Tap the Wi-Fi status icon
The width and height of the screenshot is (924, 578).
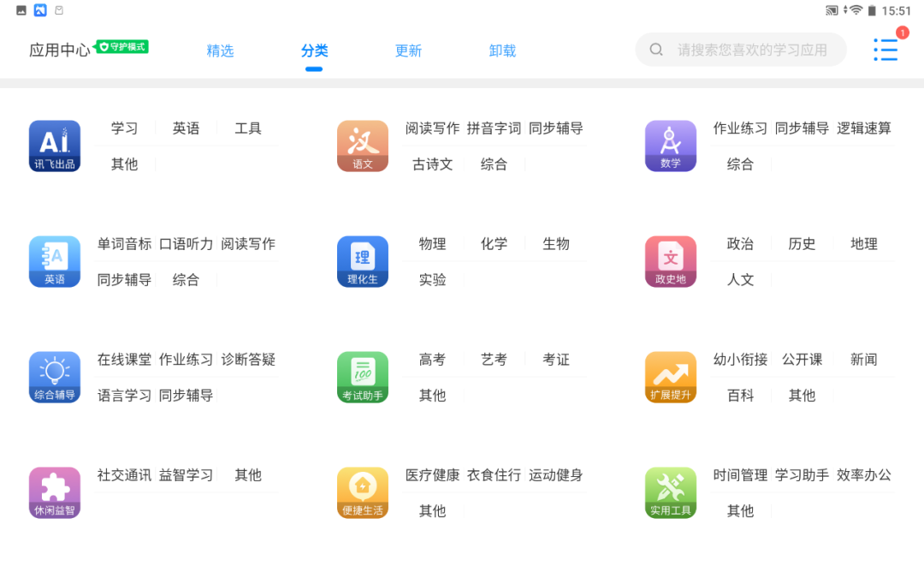[x=855, y=10]
